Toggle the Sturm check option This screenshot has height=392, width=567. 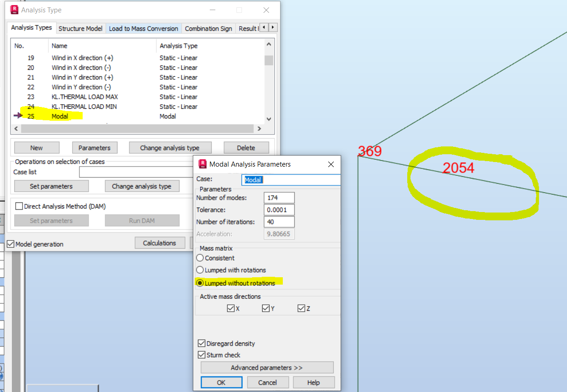pos(202,354)
